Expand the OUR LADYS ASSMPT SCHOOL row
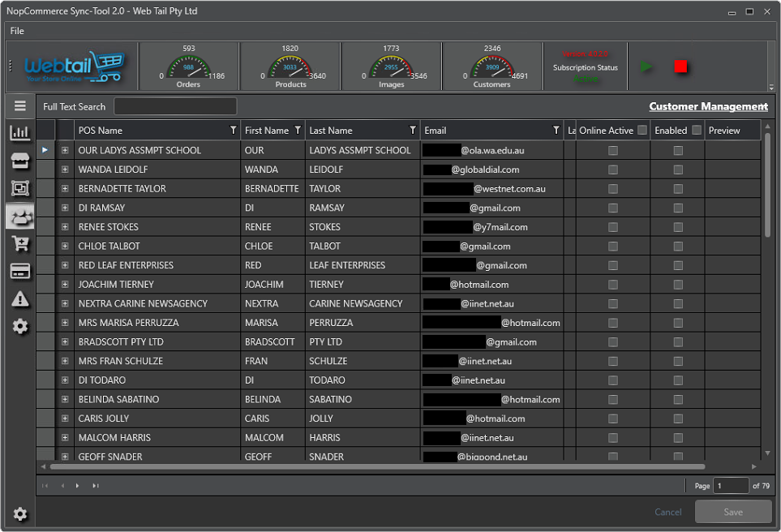 (65, 150)
